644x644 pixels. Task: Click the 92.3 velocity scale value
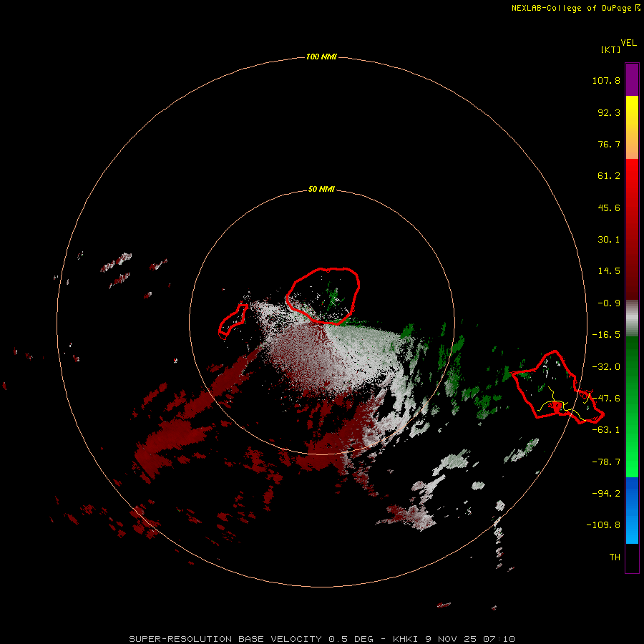tap(609, 112)
